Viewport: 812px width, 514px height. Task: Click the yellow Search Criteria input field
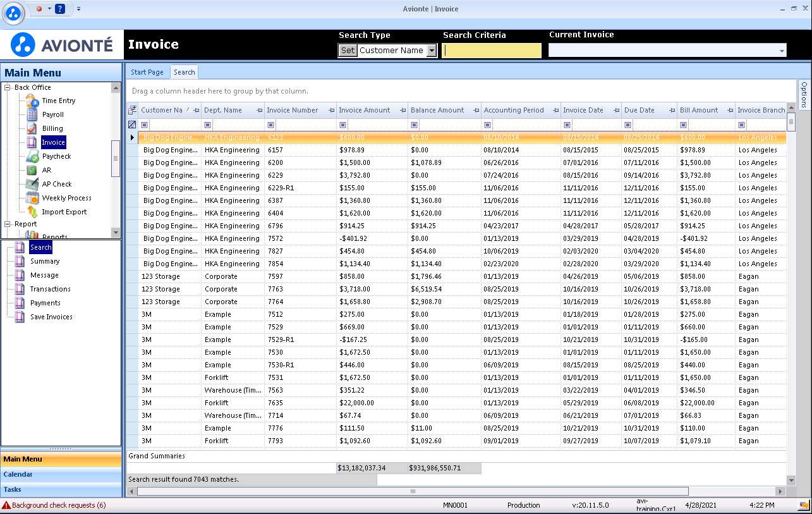[492, 51]
